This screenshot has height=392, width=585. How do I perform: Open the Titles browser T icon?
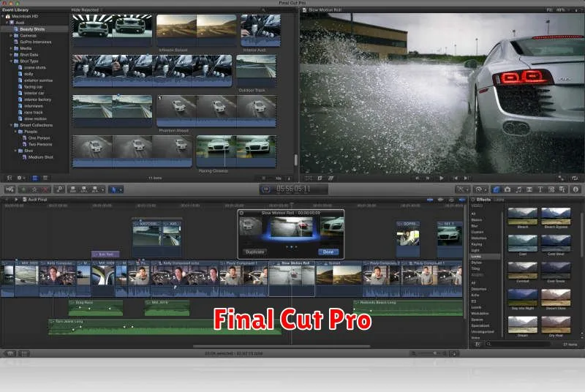540,189
